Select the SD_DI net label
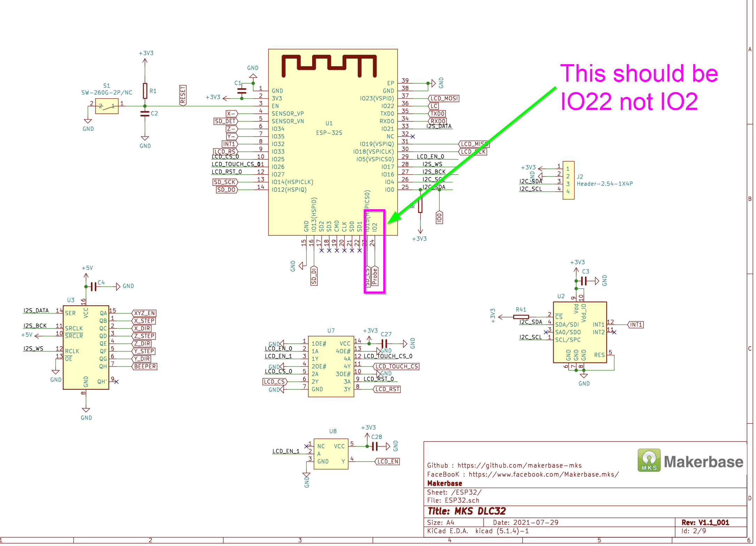 pos(314,276)
